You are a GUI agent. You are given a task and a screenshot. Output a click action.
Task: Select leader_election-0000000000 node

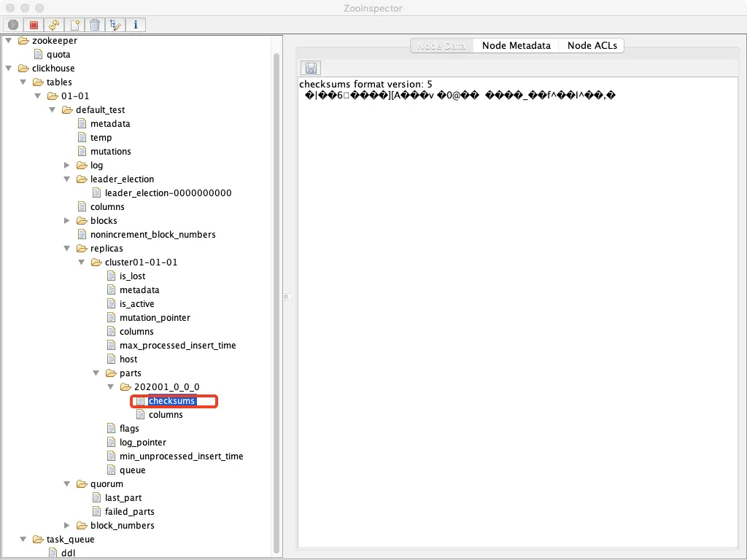169,192
